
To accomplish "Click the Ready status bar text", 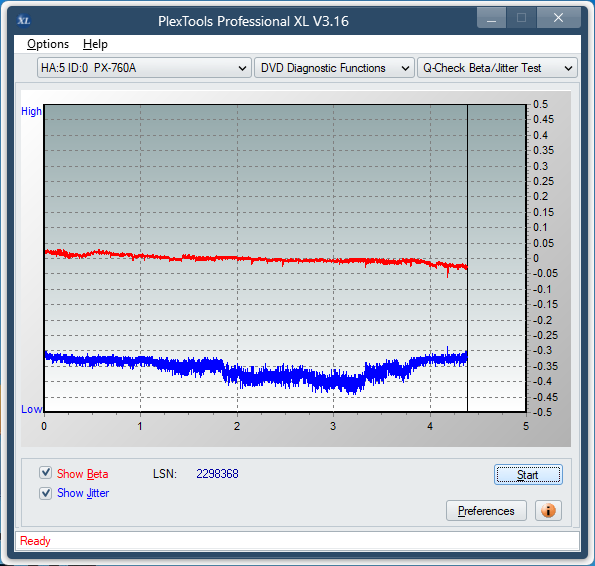I will tap(35, 541).
